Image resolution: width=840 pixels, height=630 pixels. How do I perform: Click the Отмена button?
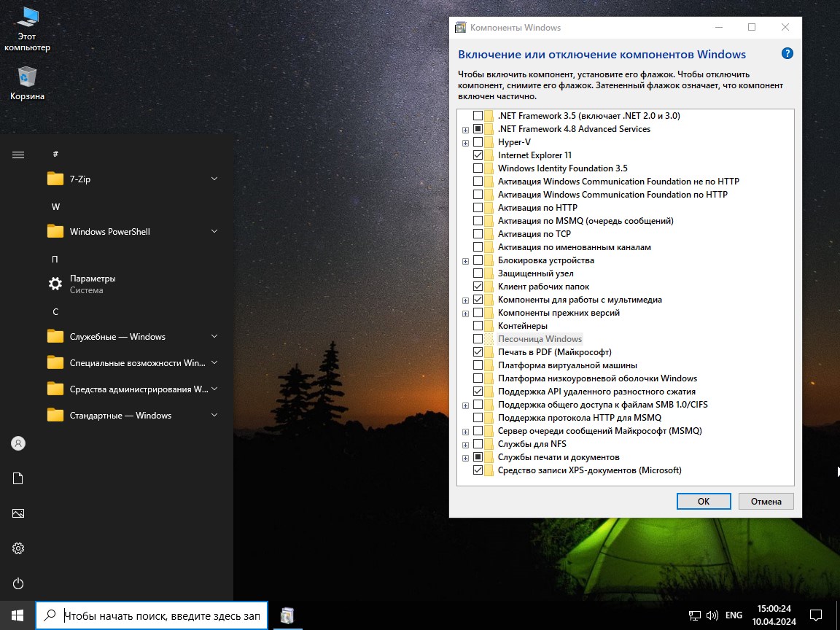coord(766,502)
